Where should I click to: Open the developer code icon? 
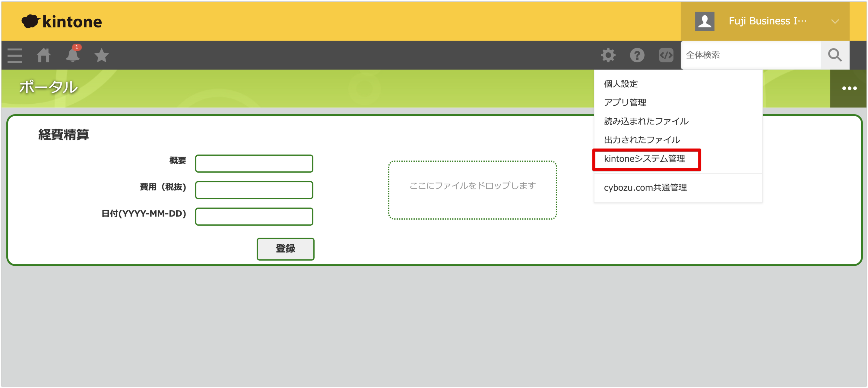(x=666, y=55)
